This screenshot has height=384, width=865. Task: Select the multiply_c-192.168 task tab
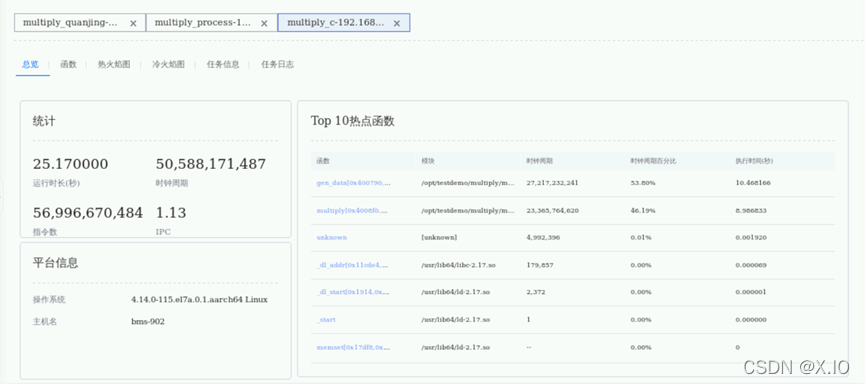tap(344, 23)
